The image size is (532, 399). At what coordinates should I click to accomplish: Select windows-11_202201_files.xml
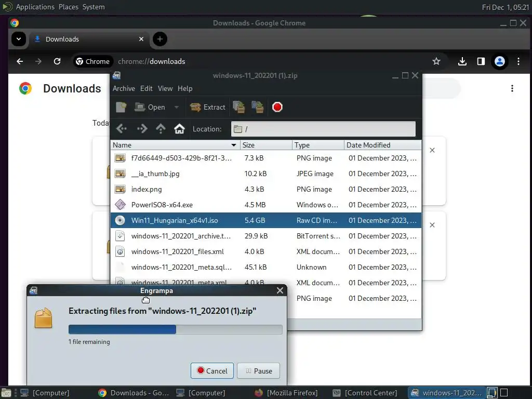266,252
